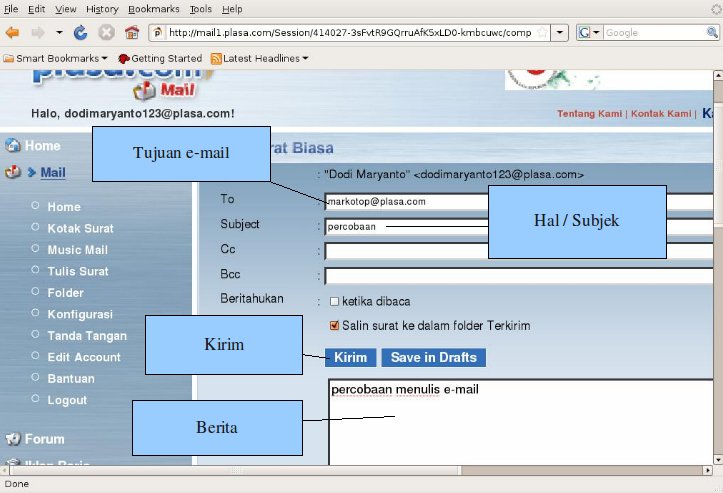Screen dimensions: 723x493
Task: Click the Kirim send button
Action: 350,357
